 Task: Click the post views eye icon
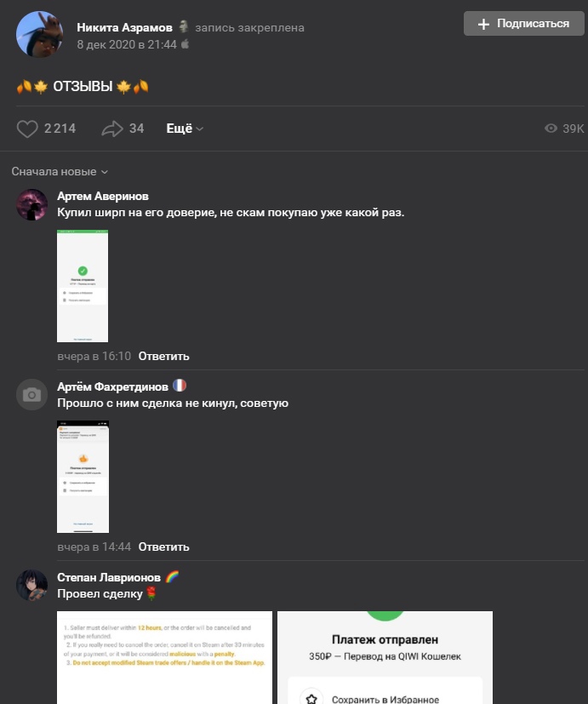[x=551, y=129]
